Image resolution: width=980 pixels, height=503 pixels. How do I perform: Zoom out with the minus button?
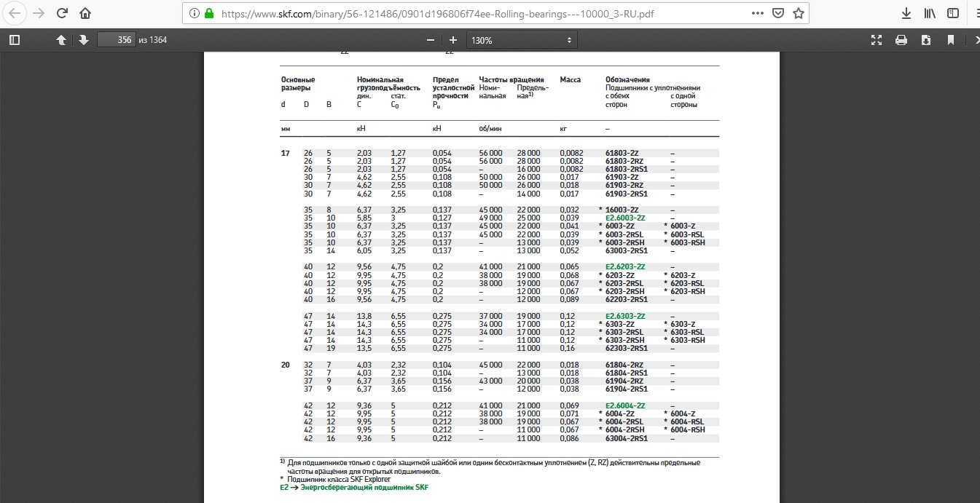[x=431, y=40]
